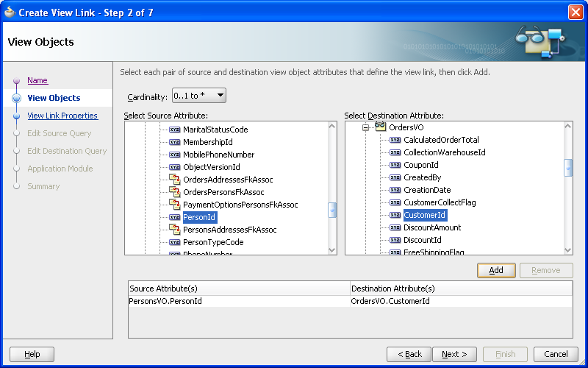Image resolution: width=588 pixels, height=368 pixels.
Task: Go to the Name wizard step
Action: pyautogui.click(x=37, y=80)
